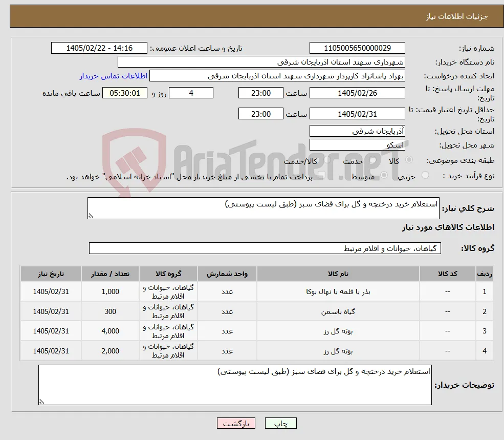Click the date 1405/02/31 in row 1
Screen dimensions: 504x440
51,291
